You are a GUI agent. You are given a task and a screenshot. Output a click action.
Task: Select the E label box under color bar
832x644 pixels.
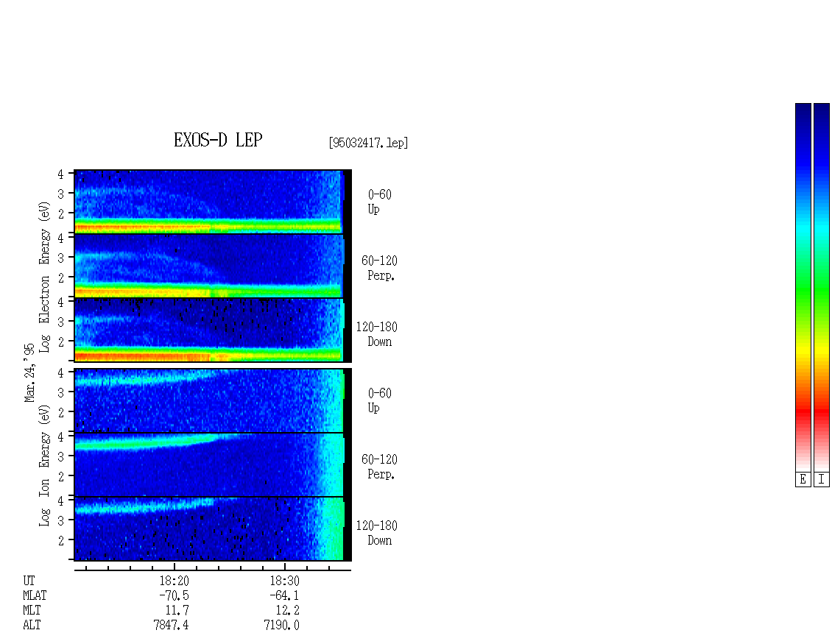click(x=803, y=480)
